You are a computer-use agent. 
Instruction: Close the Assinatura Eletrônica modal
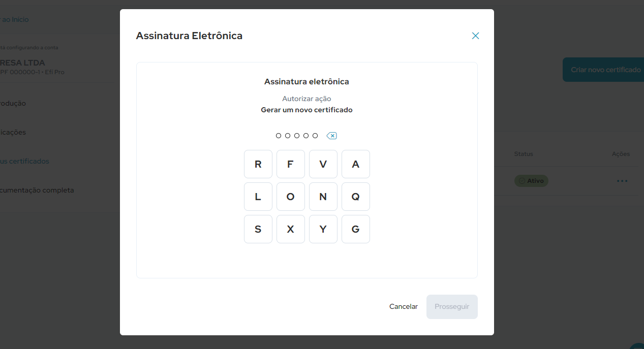pos(475,36)
